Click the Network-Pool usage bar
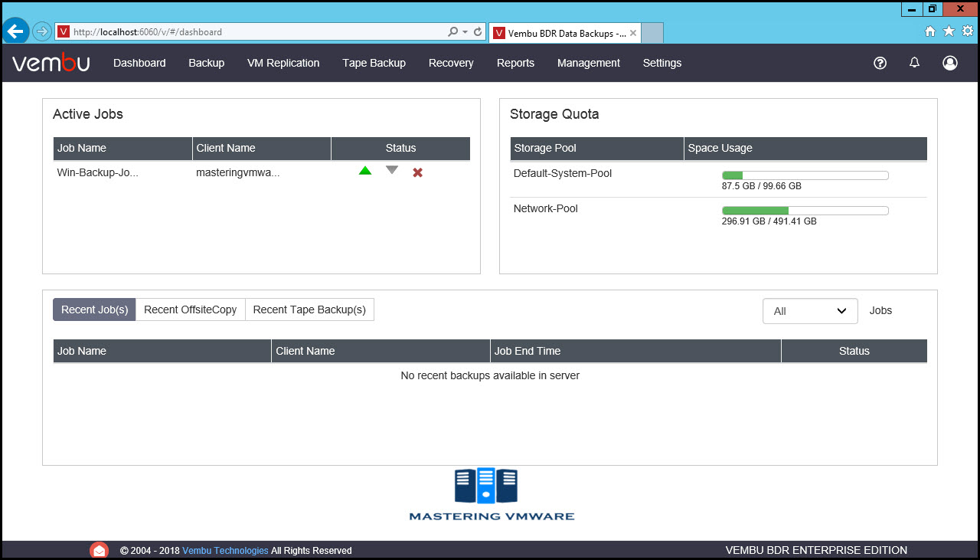This screenshot has width=980, height=560. point(805,211)
